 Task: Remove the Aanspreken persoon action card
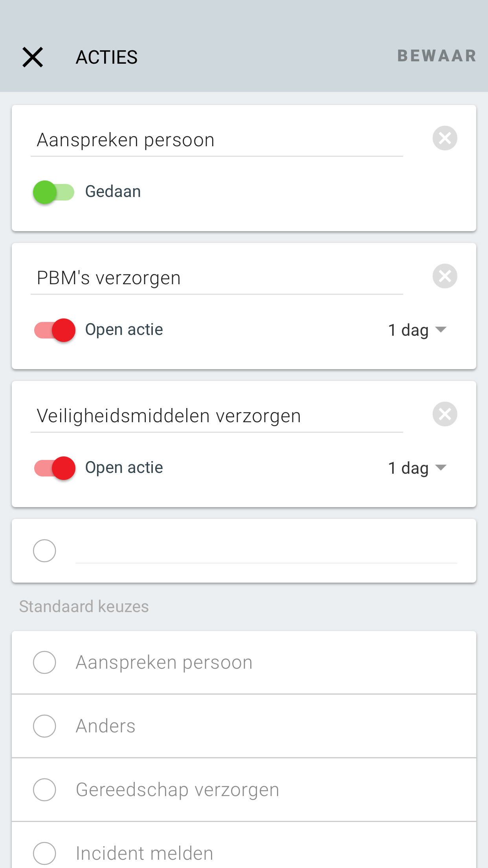pos(445,138)
